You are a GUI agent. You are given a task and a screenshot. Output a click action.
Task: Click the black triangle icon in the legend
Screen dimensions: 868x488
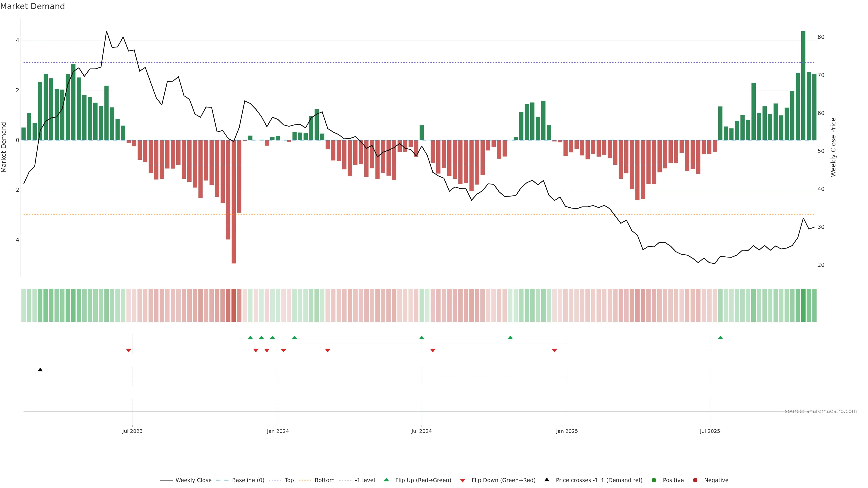tap(547, 480)
